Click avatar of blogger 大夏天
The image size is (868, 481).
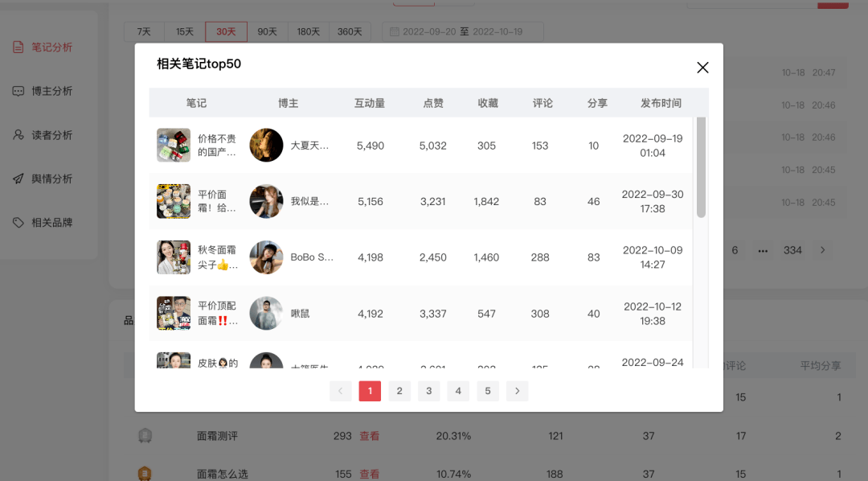266,146
